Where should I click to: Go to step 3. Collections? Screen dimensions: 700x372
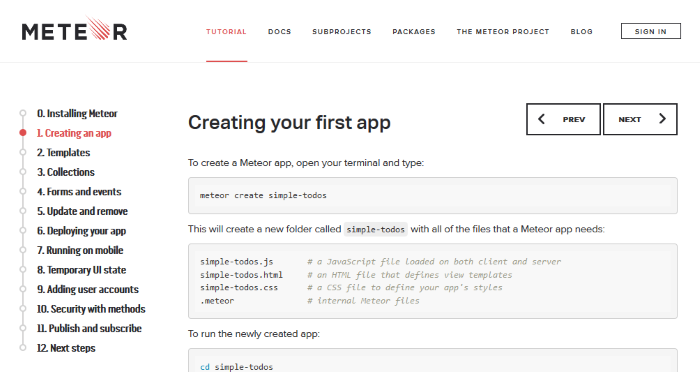[x=66, y=172]
